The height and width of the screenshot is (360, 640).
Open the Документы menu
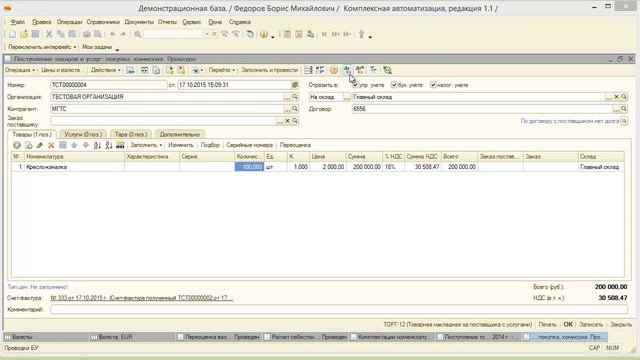139,22
